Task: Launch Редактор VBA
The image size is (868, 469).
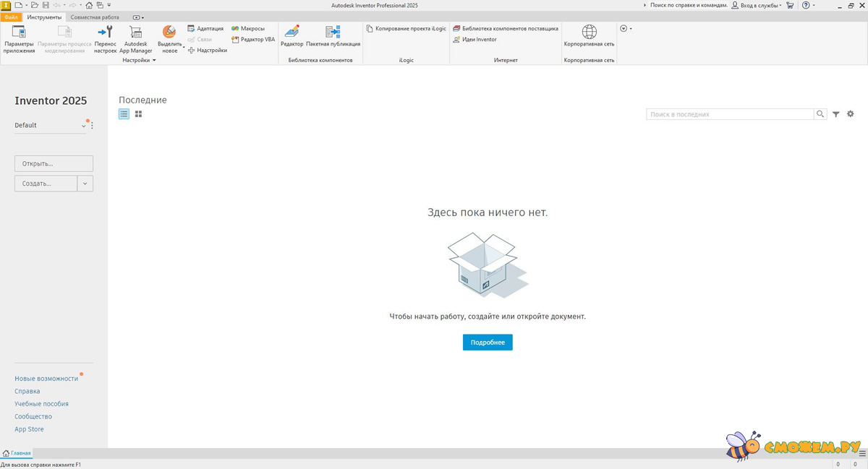Action: pos(253,40)
